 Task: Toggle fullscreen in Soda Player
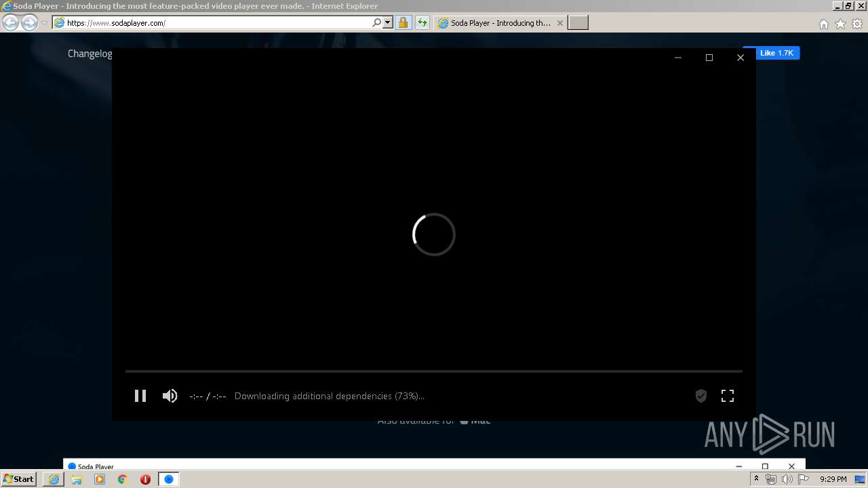click(x=728, y=396)
